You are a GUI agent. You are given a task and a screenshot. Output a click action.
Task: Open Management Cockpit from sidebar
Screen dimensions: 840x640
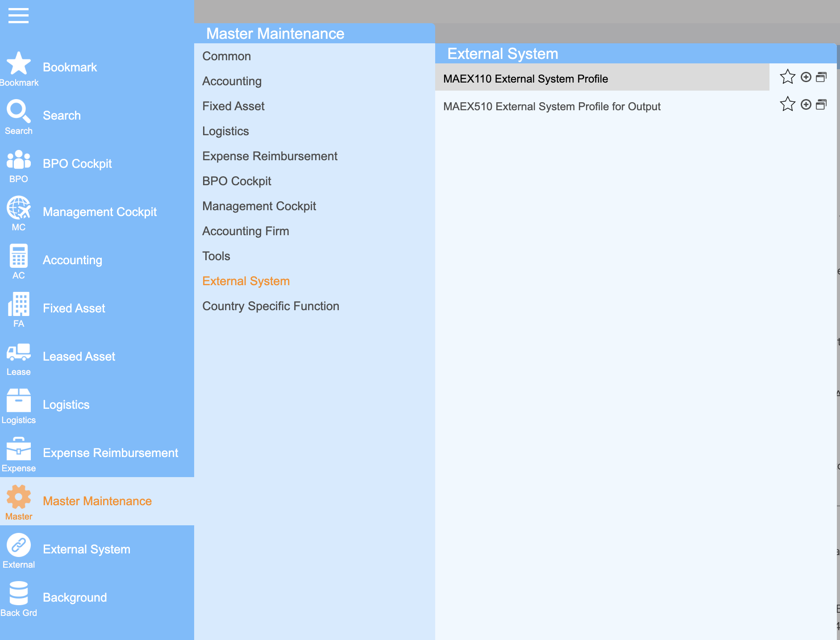click(100, 212)
